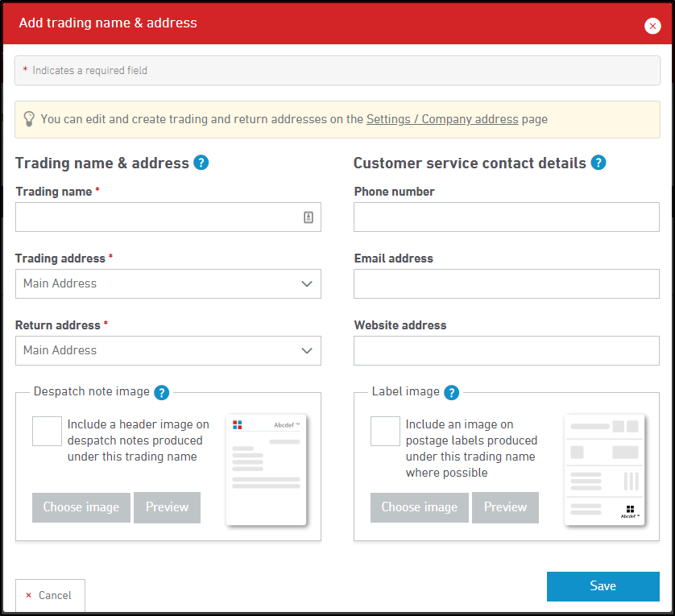The height and width of the screenshot is (616, 675).
Task: Follow the Settings / Company address link
Action: pyautogui.click(x=442, y=119)
